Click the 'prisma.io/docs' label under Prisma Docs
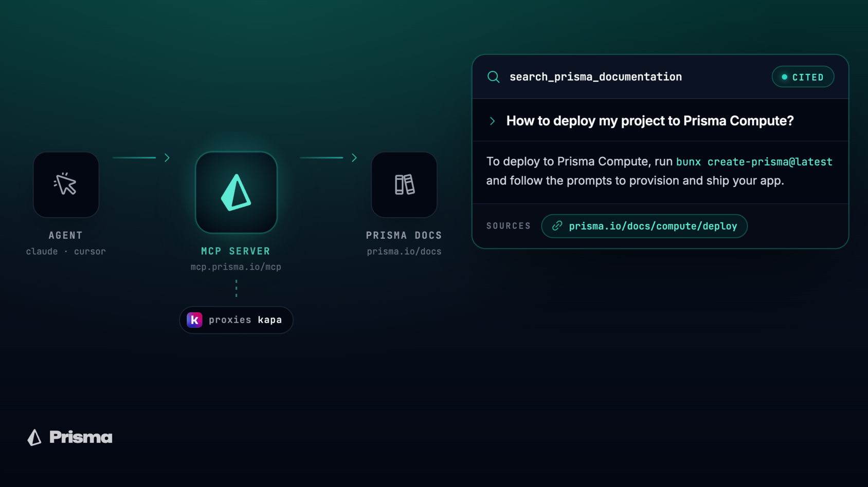The image size is (868, 487). 404,252
